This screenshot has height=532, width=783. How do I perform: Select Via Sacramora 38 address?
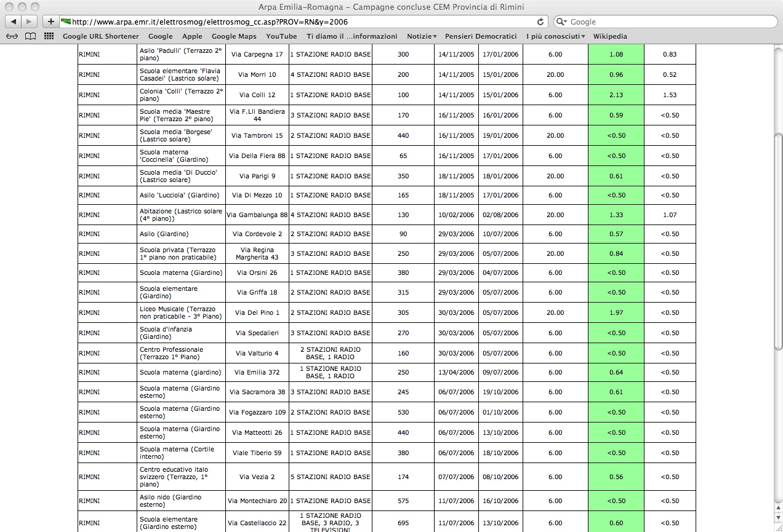point(257,392)
